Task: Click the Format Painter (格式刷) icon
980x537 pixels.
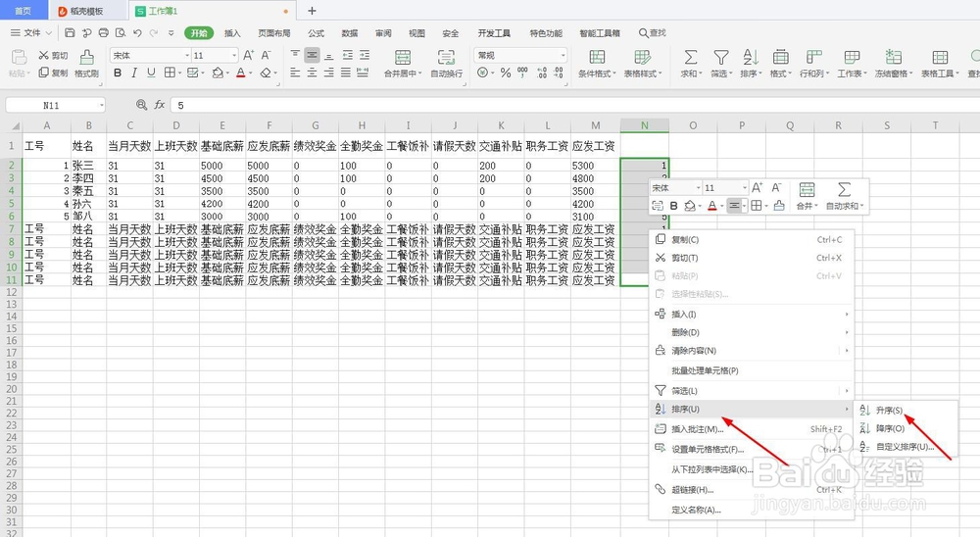Action: pyautogui.click(x=87, y=58)
